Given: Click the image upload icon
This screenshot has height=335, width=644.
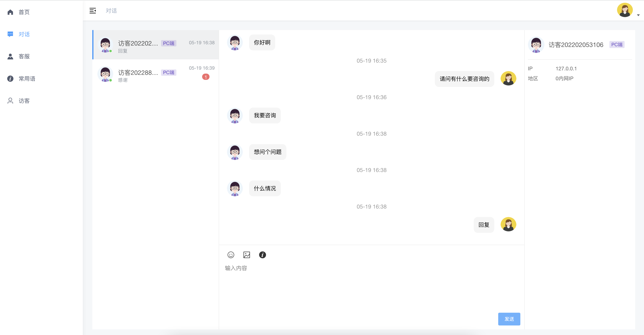Looking at the screenshot, I should (247, 255).
